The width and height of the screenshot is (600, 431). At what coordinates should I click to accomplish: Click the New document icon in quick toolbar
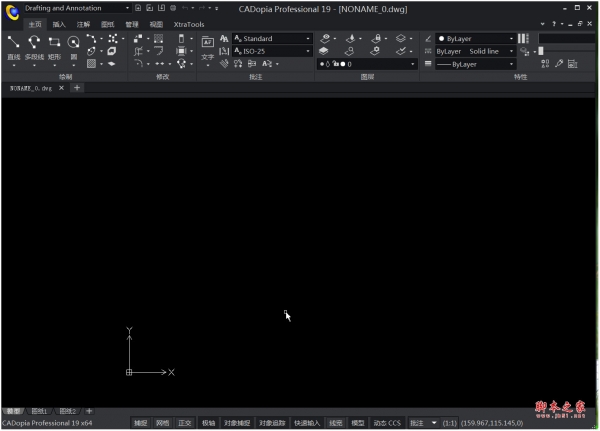click(138, 8)
